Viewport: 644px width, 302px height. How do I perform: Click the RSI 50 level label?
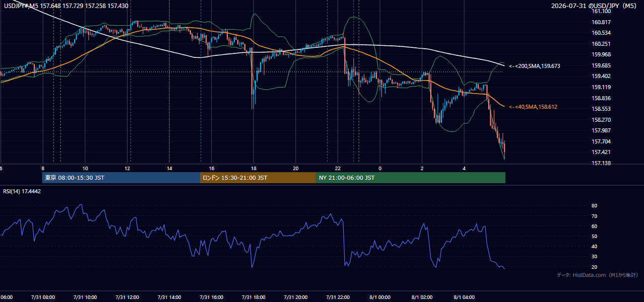click(594, 236)
